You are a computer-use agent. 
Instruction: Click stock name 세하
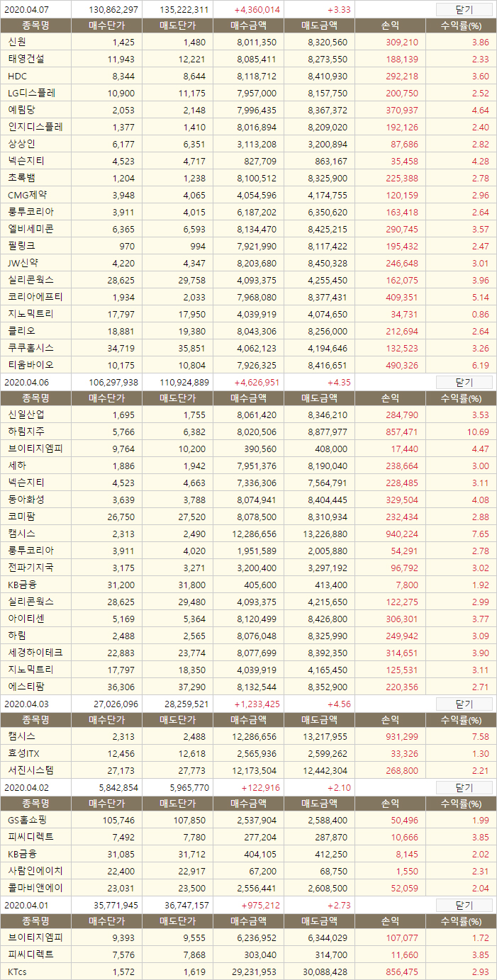(x=16, y=466)
